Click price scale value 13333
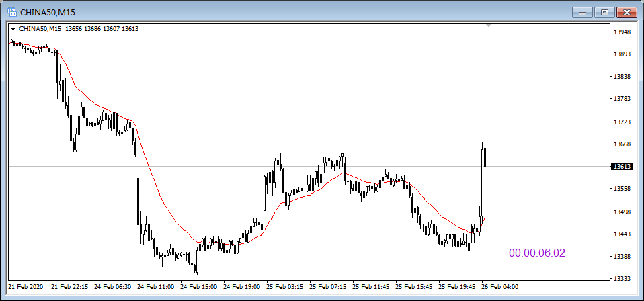Image resolution: width=644 pixels, height=301 pixels. [622, 278]
